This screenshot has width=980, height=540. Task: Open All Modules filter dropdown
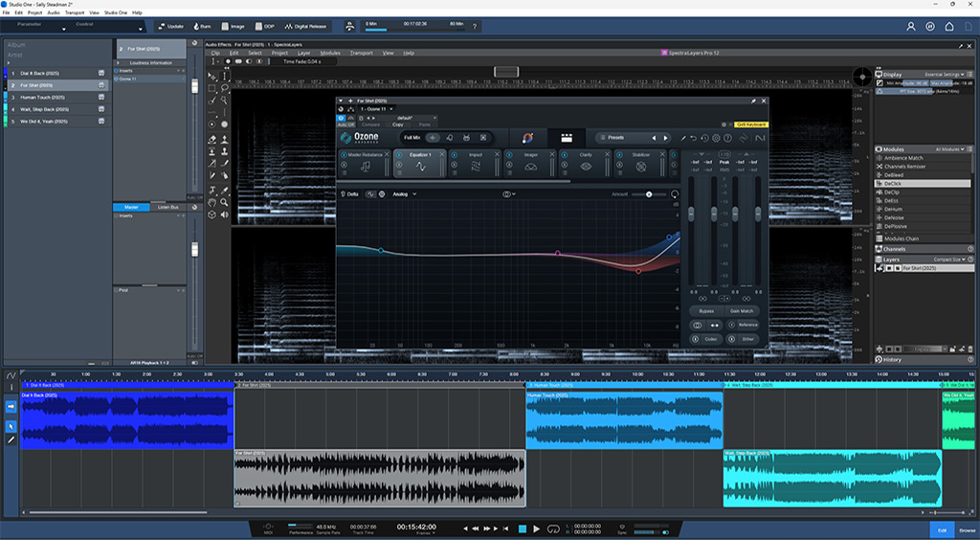[950, 149]
